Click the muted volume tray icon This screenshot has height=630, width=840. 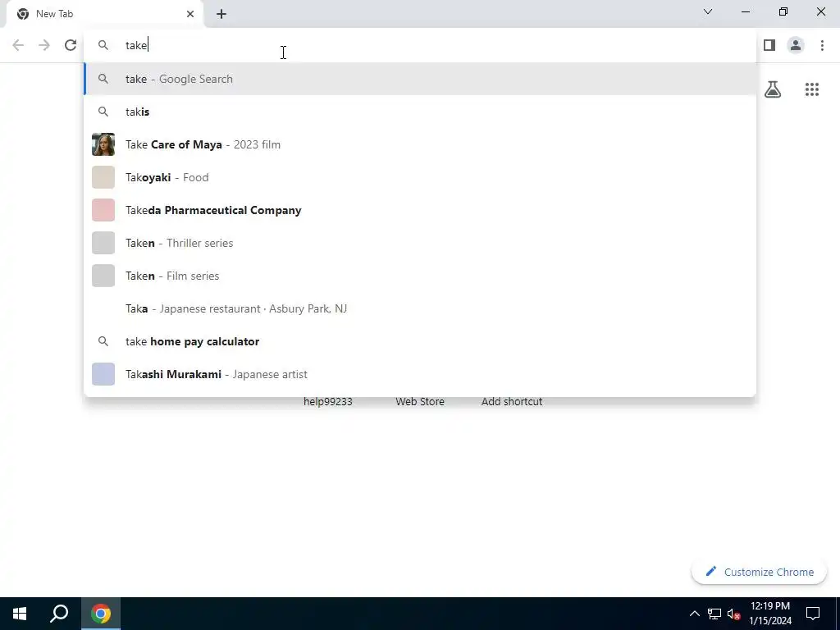733,614
